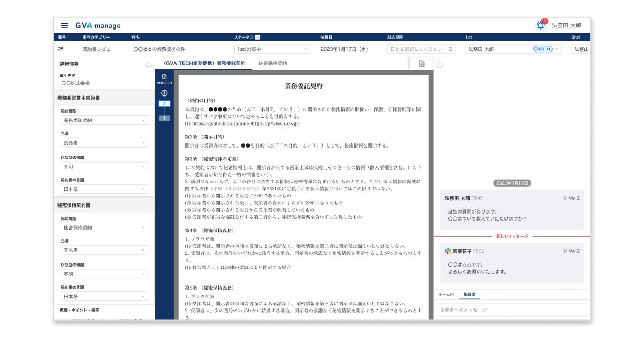Select the 依頼者 message tab
The image size is (644, 338).
pos(470,295)
